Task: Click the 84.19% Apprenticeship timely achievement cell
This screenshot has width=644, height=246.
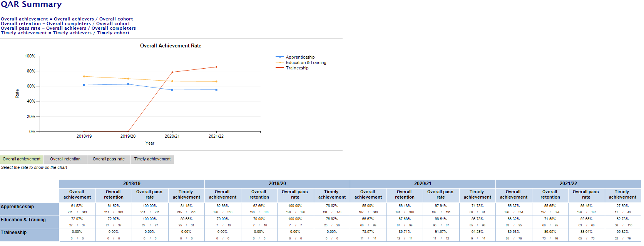Action: point(186,206)
